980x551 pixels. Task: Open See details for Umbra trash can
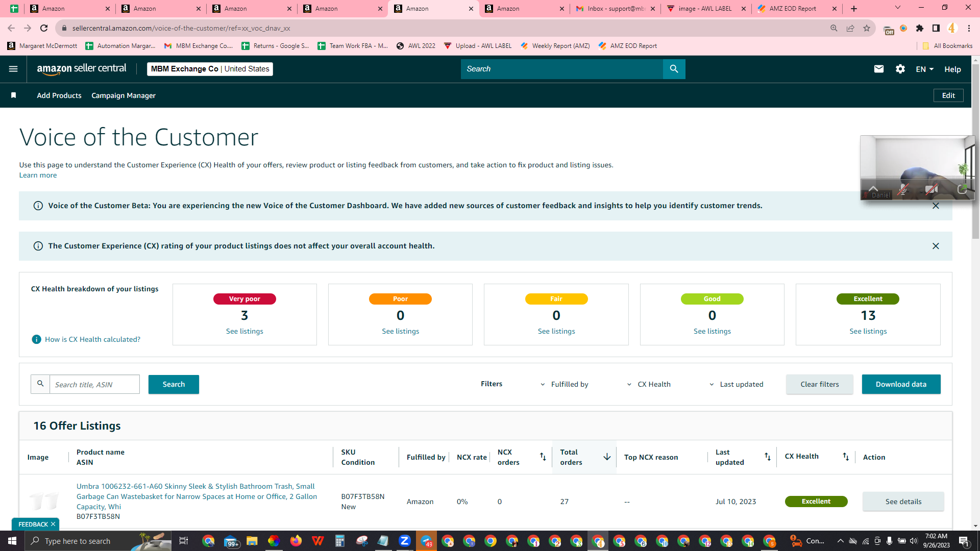(x=903, y=502)
